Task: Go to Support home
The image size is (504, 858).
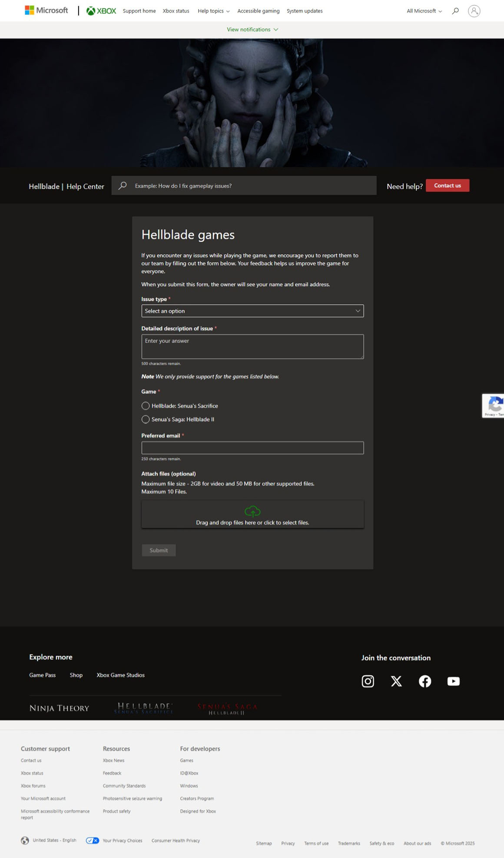Action: tap(139, 11)
